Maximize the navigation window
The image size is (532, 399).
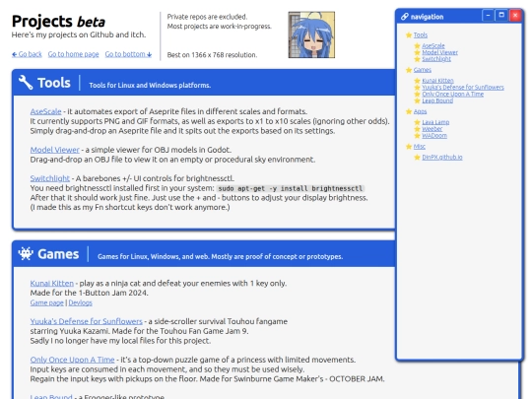point(501,16)
